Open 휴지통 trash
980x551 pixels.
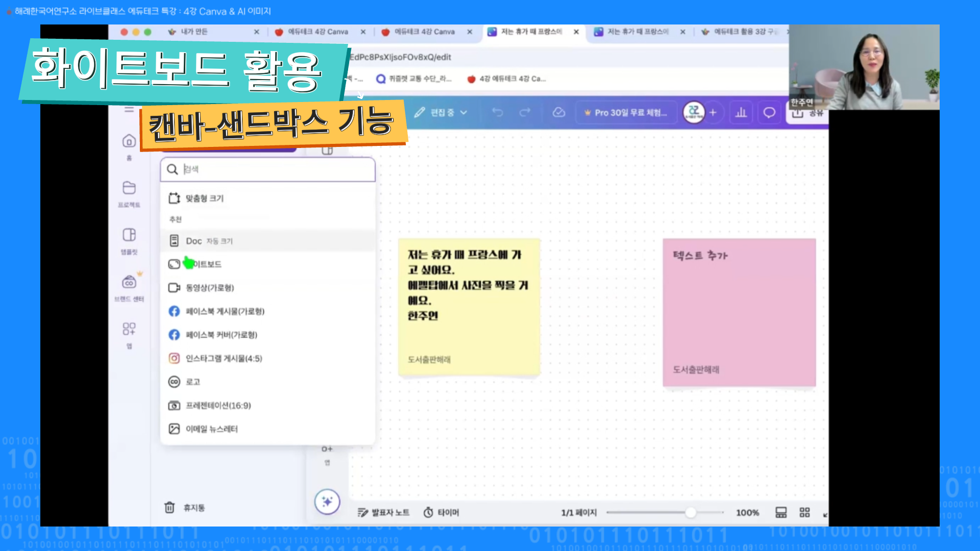pos(184,508)
